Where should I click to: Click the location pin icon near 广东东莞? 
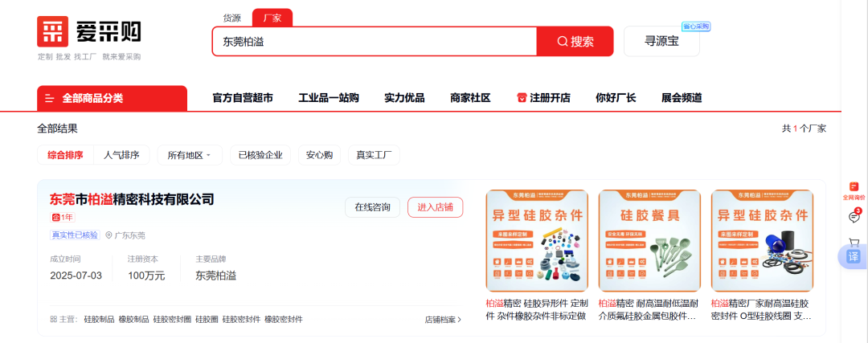click(108, 235)
